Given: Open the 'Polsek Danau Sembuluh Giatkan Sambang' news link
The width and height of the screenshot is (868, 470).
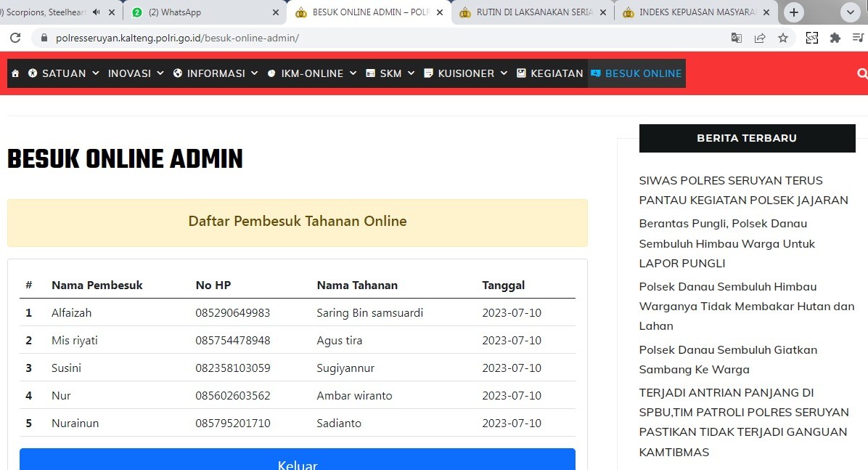Looking at the screenshot, I should 728,360.
